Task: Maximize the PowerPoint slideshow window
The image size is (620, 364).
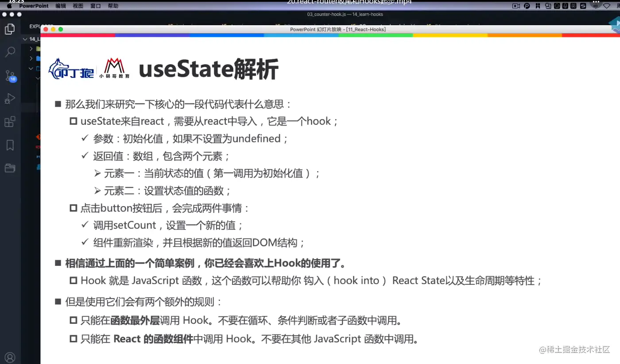Action: click(x=61, y=29)
